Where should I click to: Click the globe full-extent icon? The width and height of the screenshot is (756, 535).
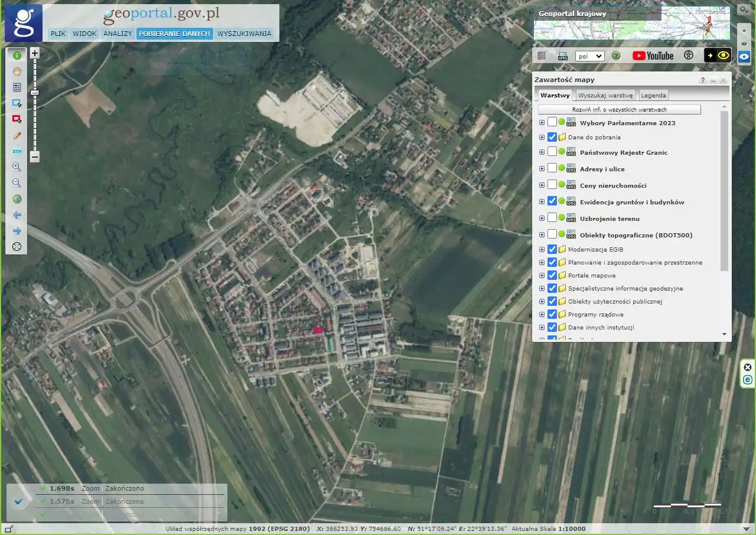(x=17, y=199)
